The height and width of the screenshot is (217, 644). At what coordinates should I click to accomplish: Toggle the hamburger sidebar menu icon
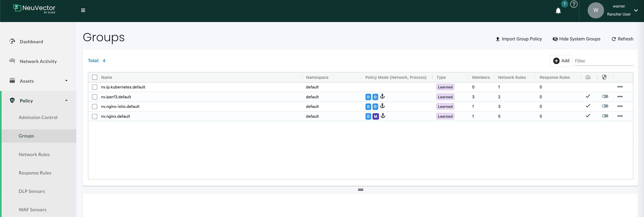pos(83,10)
